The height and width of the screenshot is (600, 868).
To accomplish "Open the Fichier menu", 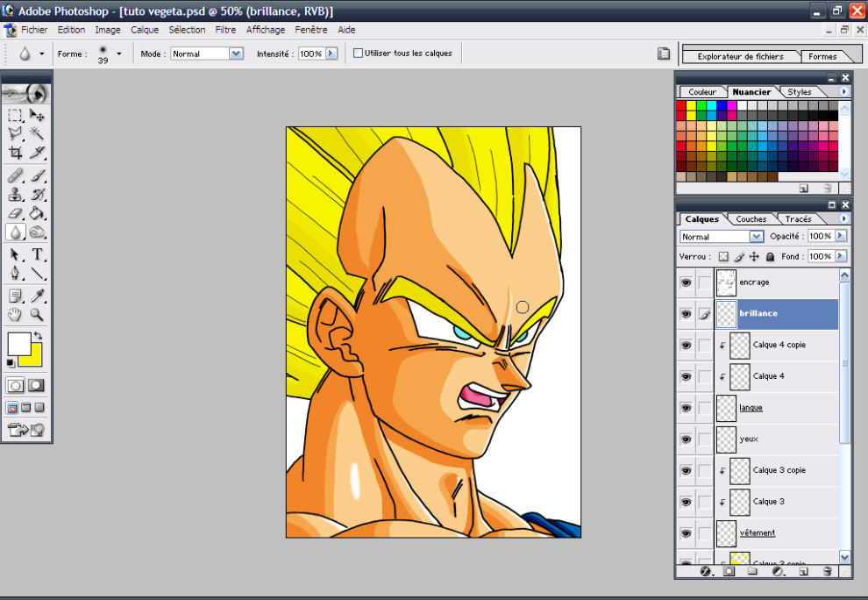I will pyautogui.click(x=34, y=30).
